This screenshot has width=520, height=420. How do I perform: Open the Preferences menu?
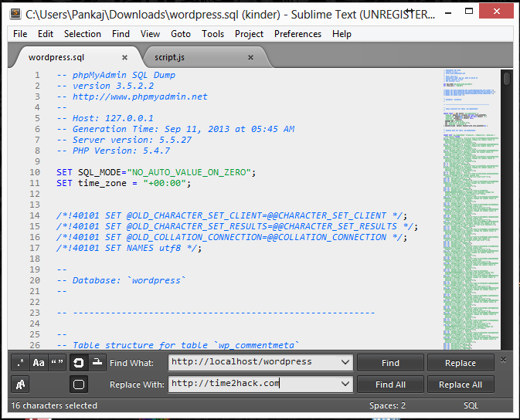[297, 34]
